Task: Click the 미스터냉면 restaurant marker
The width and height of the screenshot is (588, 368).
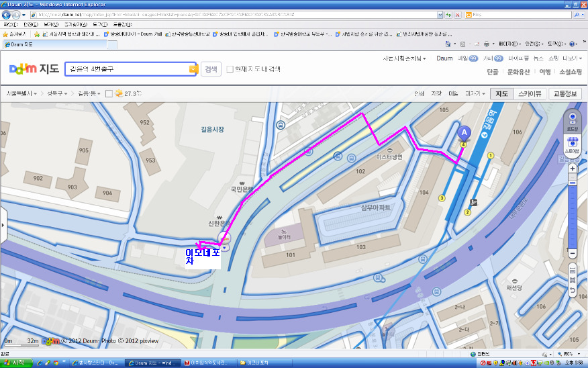Action: (x=389, y=155)
